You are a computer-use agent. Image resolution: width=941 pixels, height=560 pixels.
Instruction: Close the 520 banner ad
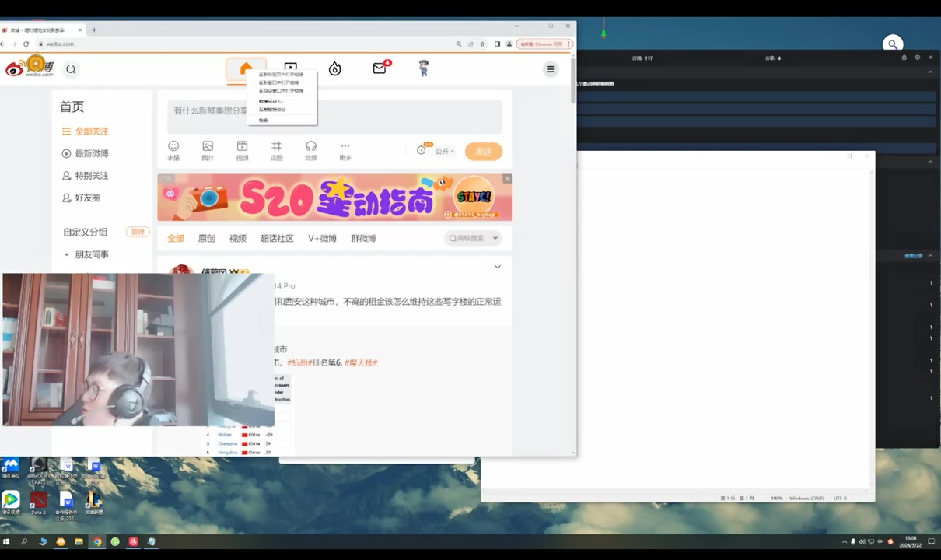[507, 179]
